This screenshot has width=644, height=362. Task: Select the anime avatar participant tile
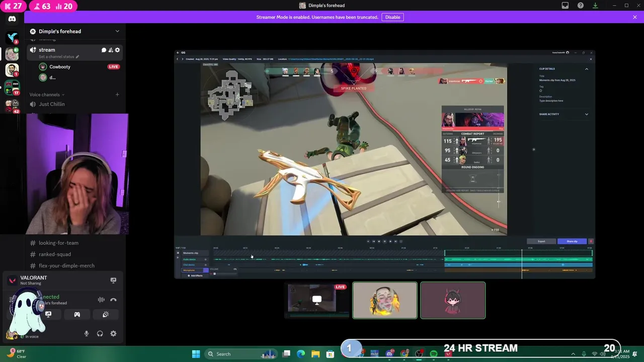(x=453, y=300)
